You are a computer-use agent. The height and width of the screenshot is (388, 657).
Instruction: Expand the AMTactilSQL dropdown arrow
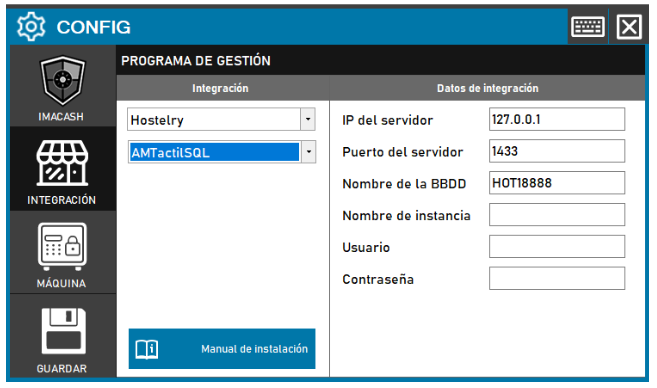(309, 152)
